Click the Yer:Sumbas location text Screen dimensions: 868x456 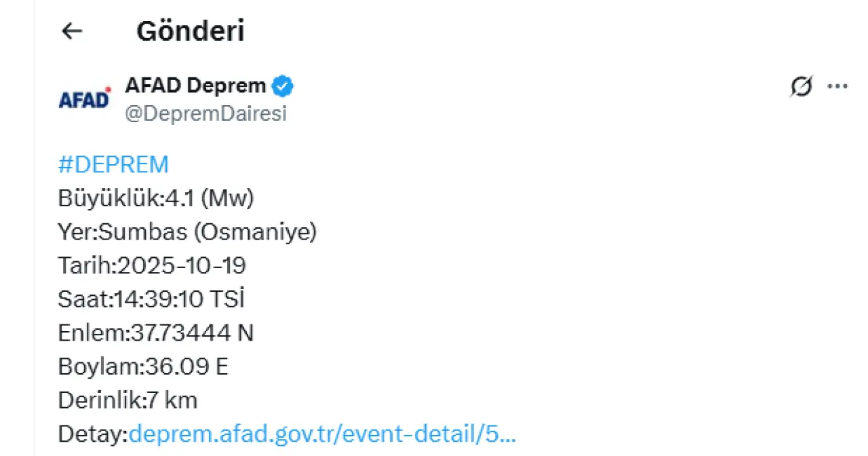[x=123, y=232]
